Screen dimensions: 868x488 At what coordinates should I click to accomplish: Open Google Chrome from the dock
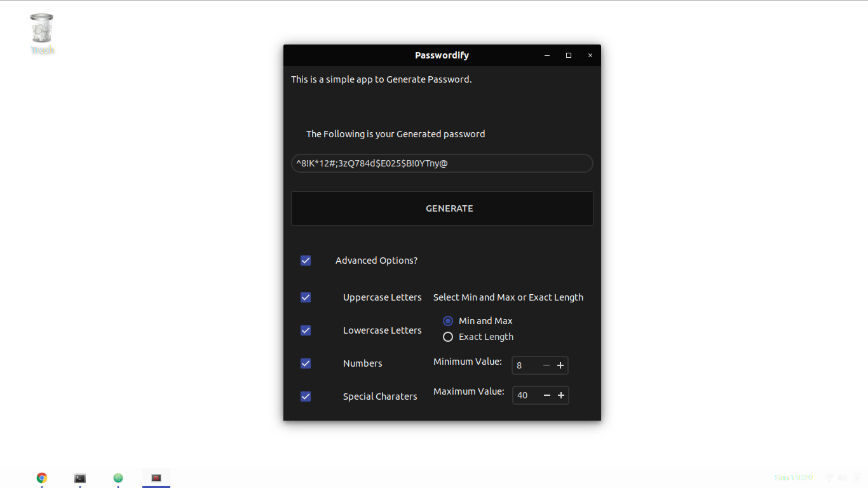42,477
